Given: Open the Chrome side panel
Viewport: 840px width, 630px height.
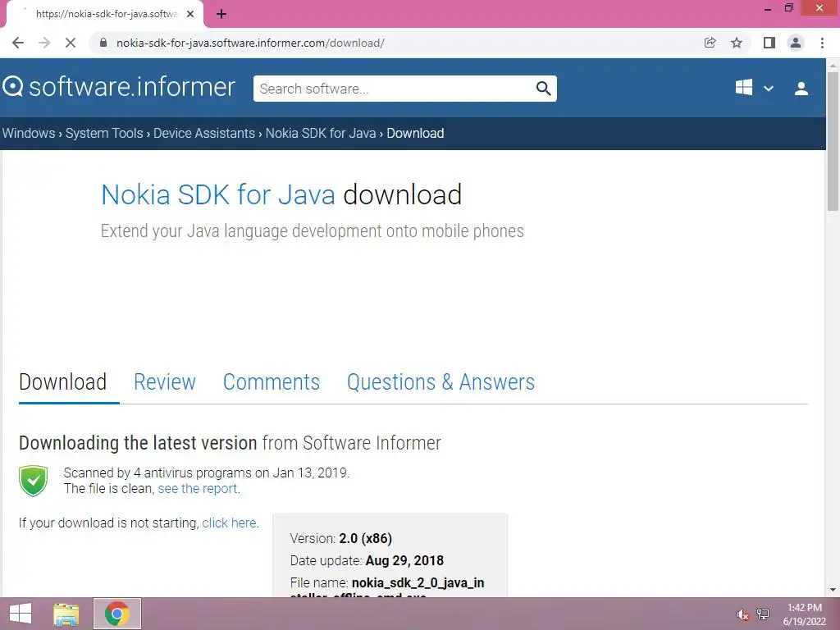Looking at the screenshot, I should (769, 43).
